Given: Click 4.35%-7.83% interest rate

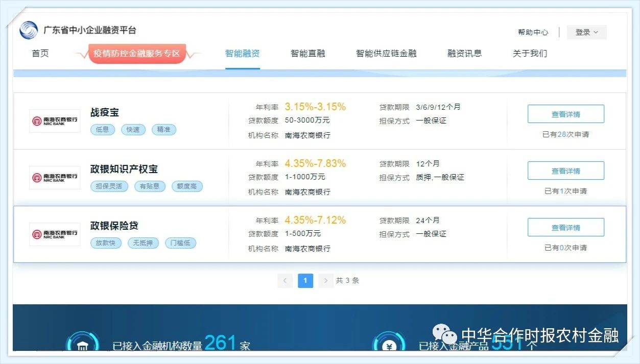Looking at the screenshot, I should point(315,163).
